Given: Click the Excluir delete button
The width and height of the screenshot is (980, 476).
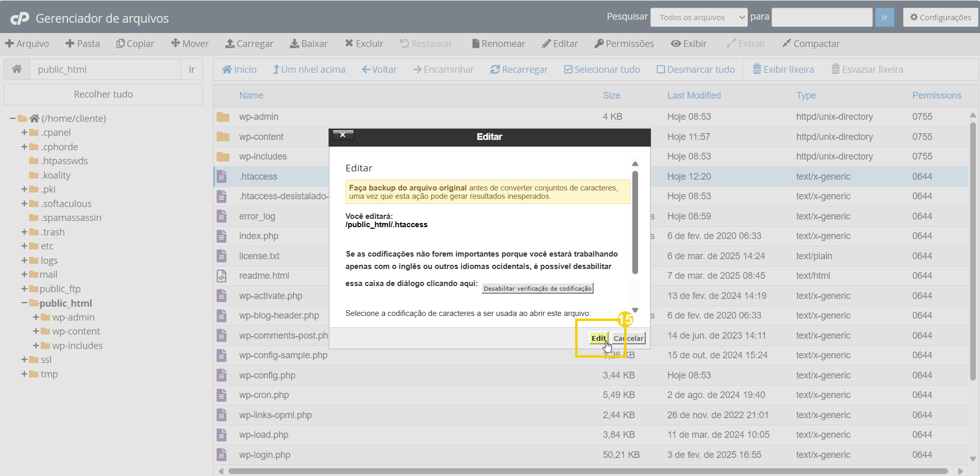Looking at the screenshot, I should (x=364, y=44).
